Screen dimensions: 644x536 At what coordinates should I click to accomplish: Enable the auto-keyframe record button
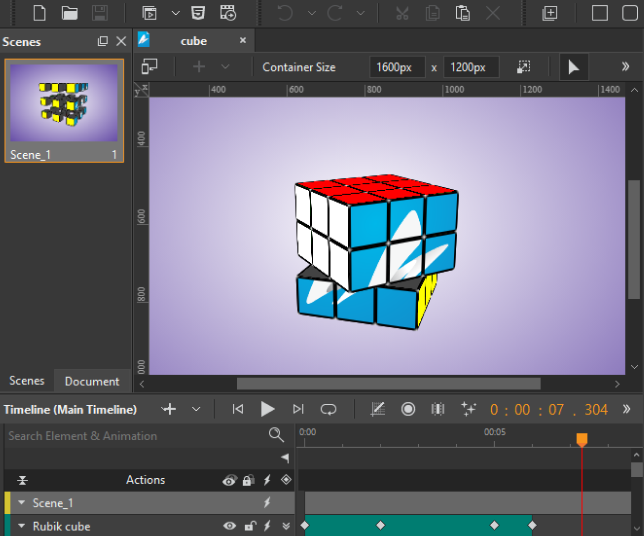pyautogui.click(x=408, y=409)
